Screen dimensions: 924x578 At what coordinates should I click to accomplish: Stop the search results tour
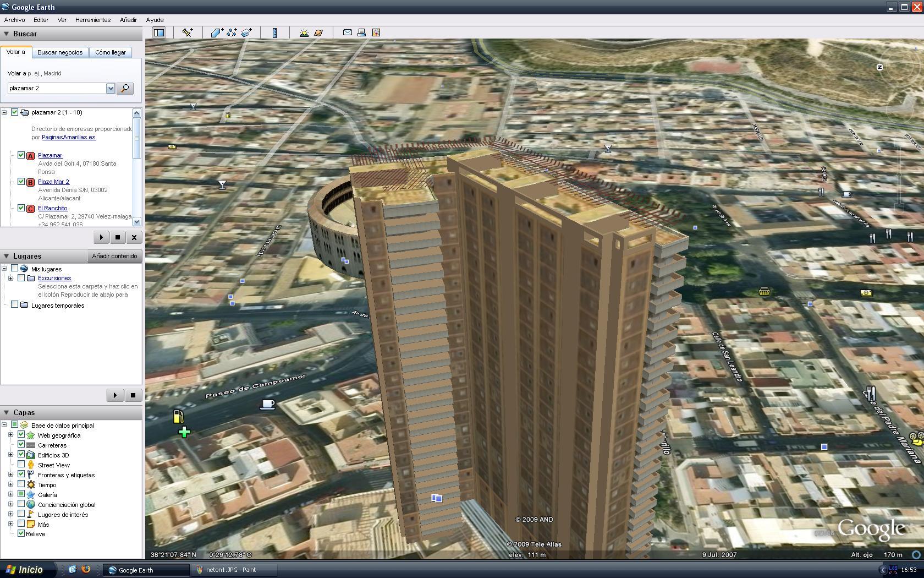(x=117, y=237)
